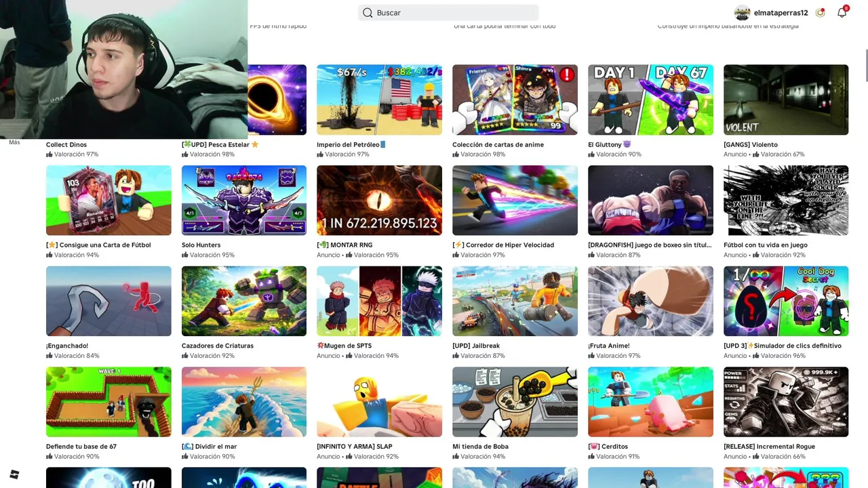The image size is (868, 488).
Task: Open the notifications bell
Action: coord(842,13)
